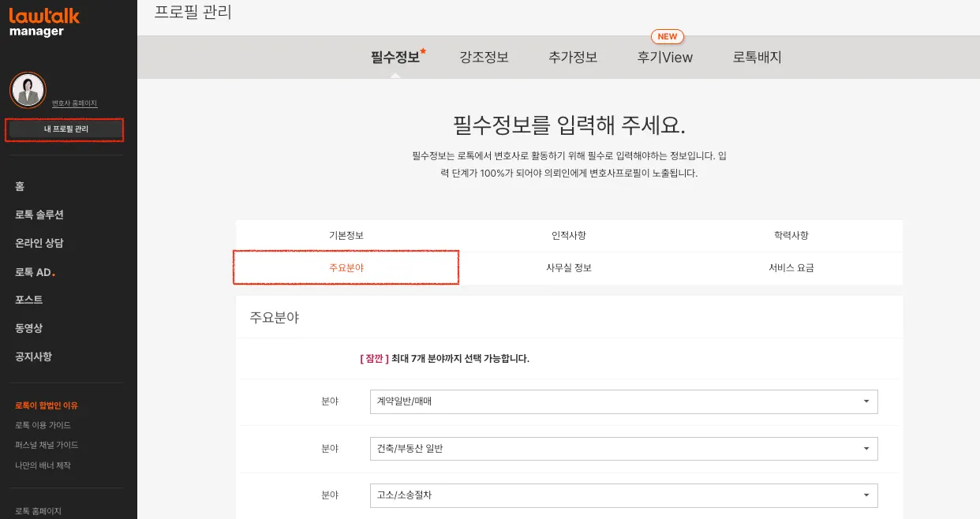Select the 사무실 정보 sub-tab
This screenshot has width=980, height=519.
(x=569, y=268)
